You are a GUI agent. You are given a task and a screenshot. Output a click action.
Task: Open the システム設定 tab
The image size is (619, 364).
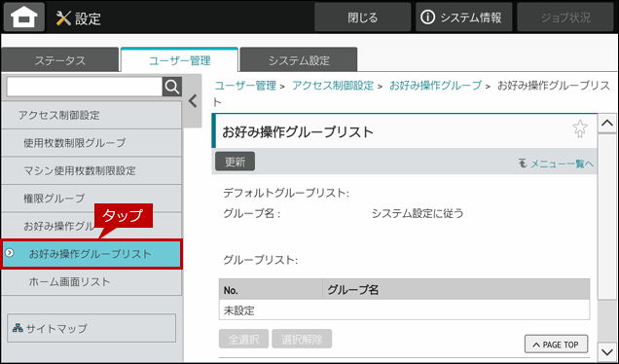[x=299, y=60]
